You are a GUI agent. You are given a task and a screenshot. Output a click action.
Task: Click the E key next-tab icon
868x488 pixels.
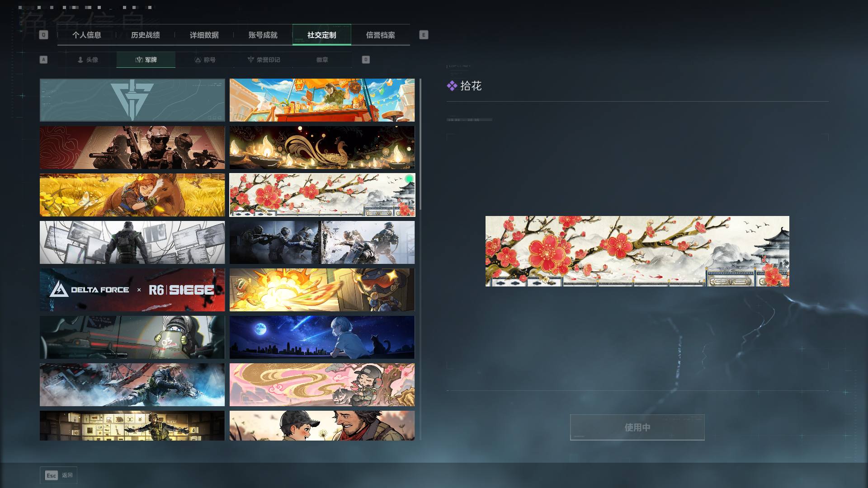pos(424,35)
